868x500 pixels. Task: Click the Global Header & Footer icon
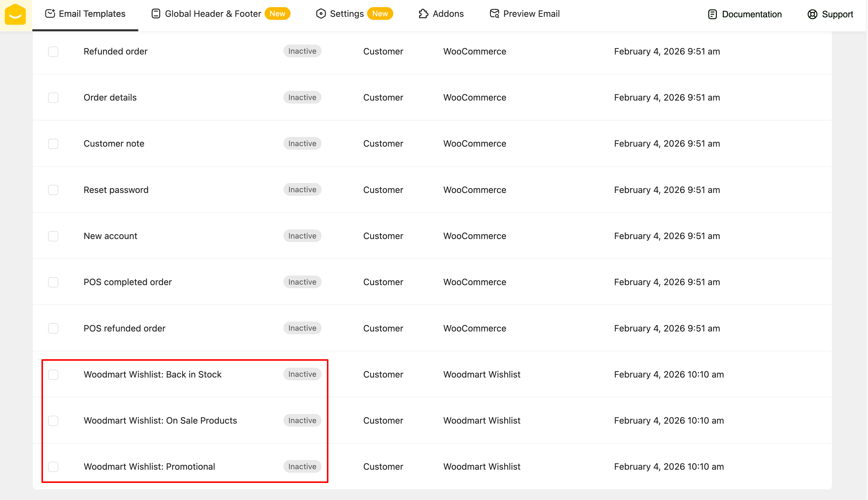(x=156, y=14)
